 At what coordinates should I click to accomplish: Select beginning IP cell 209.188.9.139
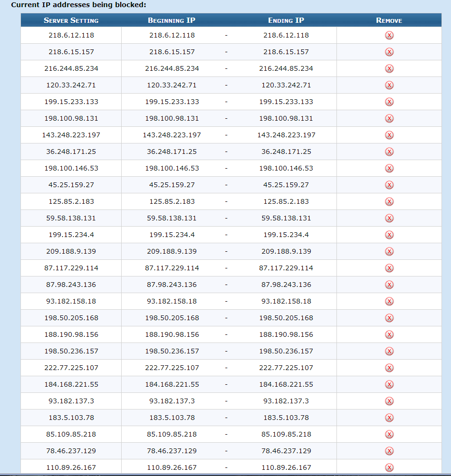(x=172, y=251)
